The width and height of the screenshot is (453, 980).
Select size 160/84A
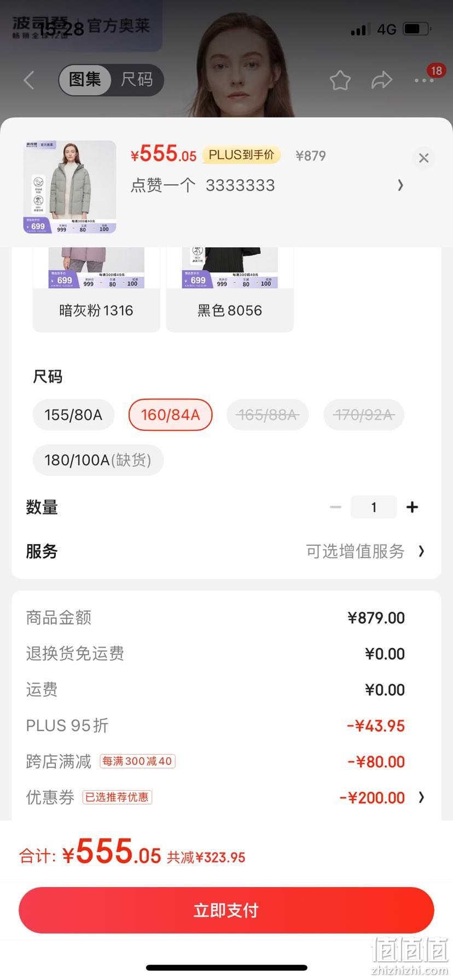(170, 415)
